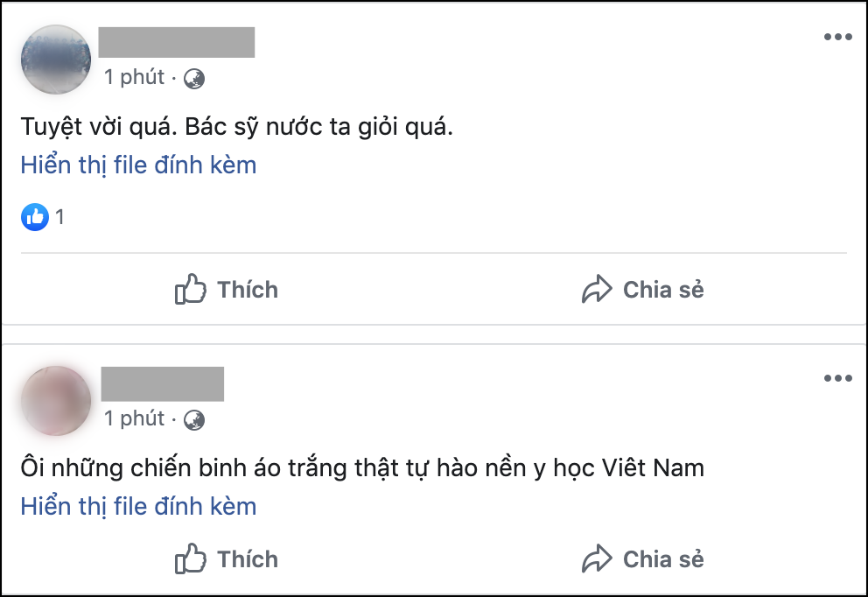868x597 pixels.
Task: Share the second post via Chia sẻ
Action: pos(643,558)
